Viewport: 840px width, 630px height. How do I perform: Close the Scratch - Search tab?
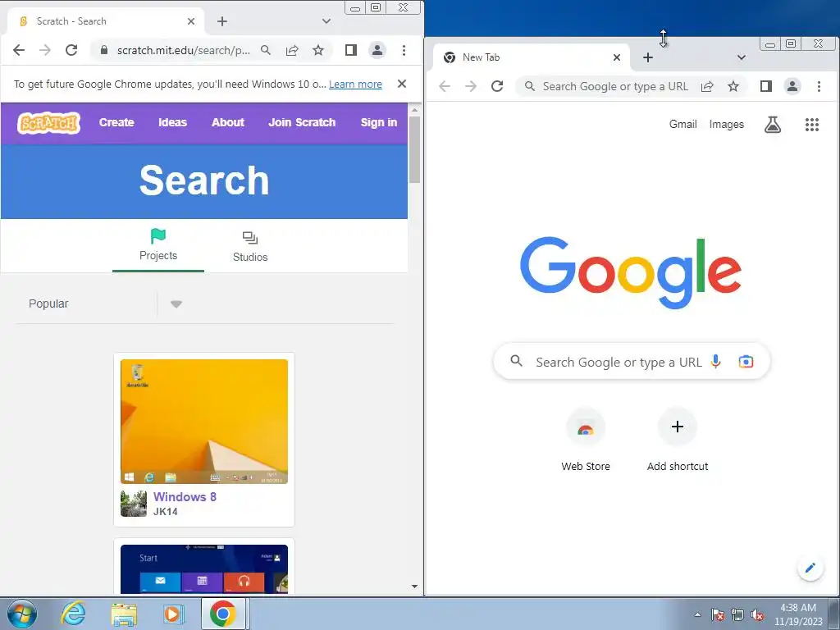191,21
